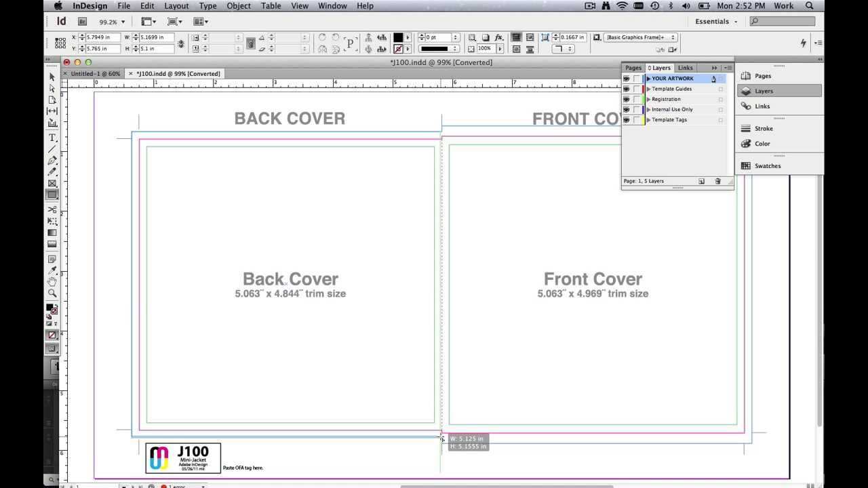Select the Type tool
This screenshot has height=488, width=868.
point(52,138)
